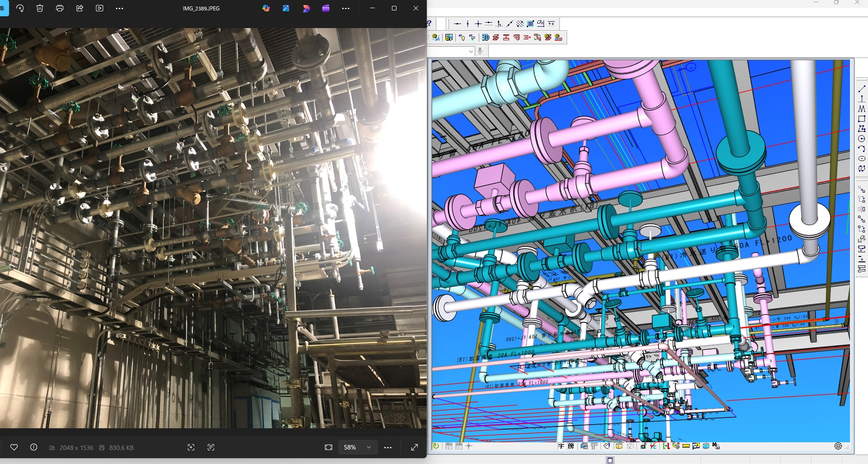Toggle the 3D view mode in status bar

[458, 446]
